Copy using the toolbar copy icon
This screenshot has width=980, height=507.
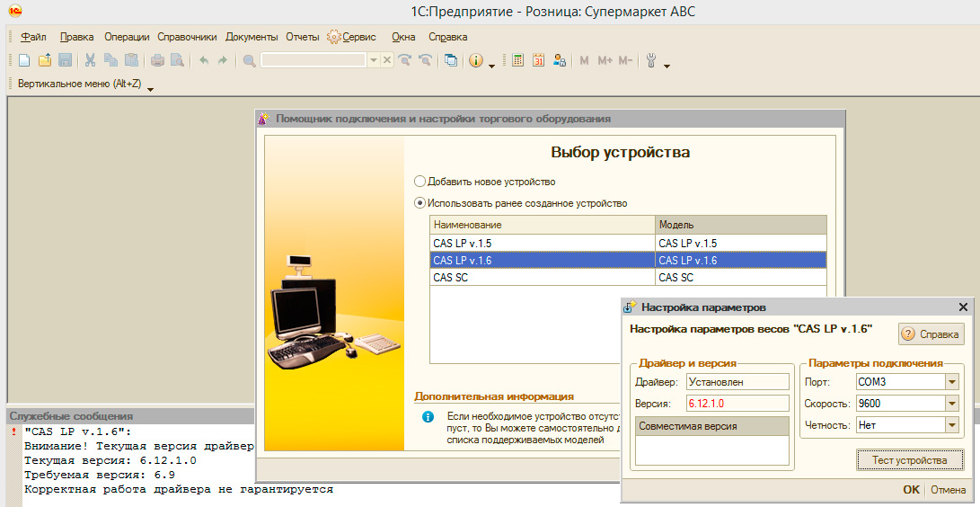pyautogui.click(x=110, y=60)
